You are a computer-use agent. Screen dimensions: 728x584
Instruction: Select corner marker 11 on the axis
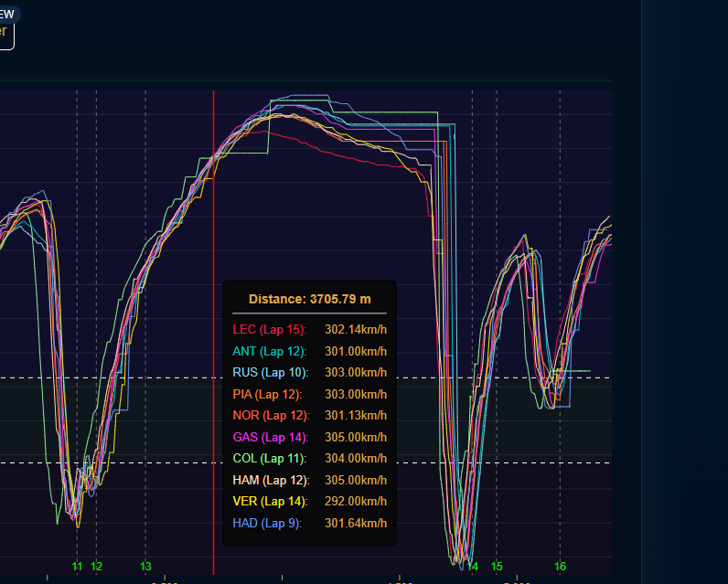77,567
